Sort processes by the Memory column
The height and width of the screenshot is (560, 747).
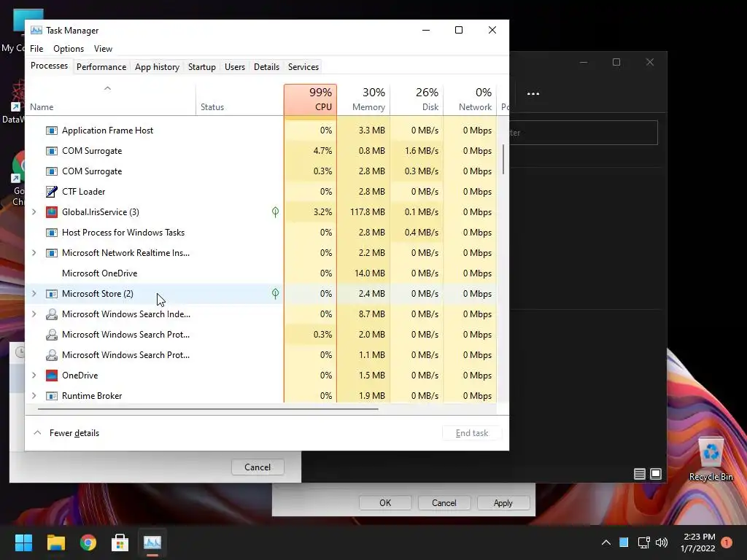(363, 100)
